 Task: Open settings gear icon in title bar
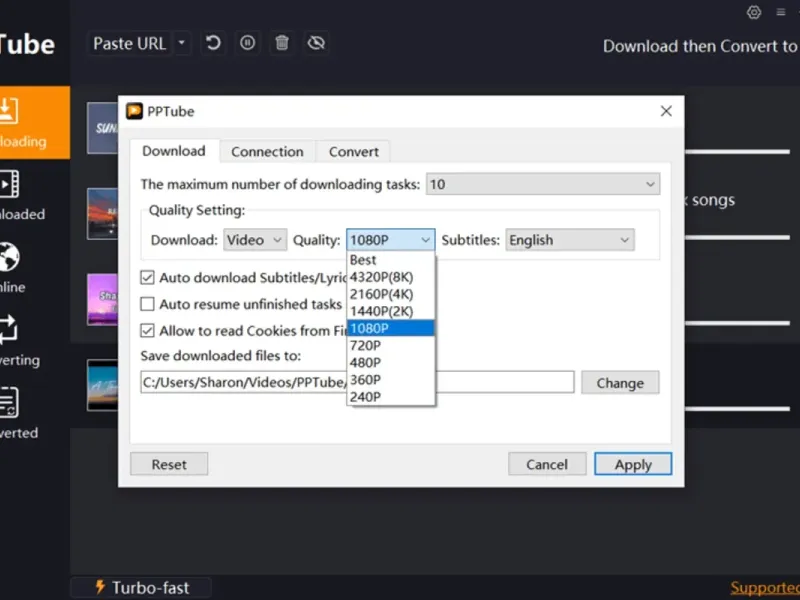pyautogui.click(x=754, y=12)
